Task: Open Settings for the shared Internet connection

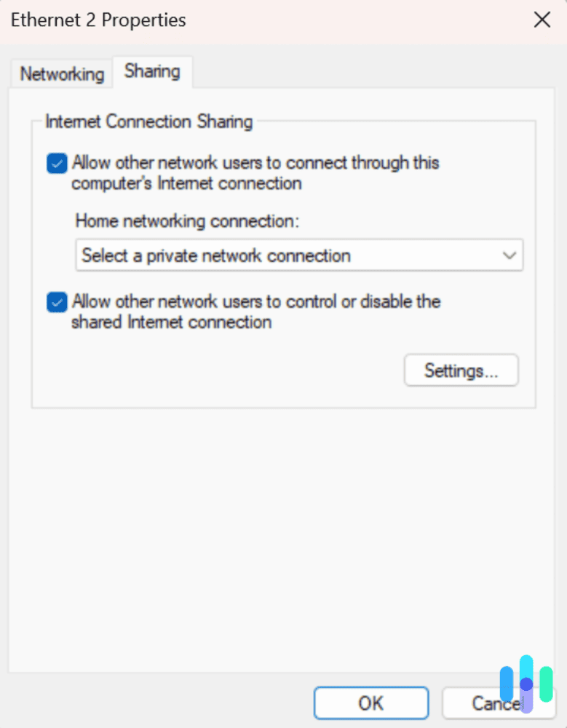Action: click(x=461, y=370)
